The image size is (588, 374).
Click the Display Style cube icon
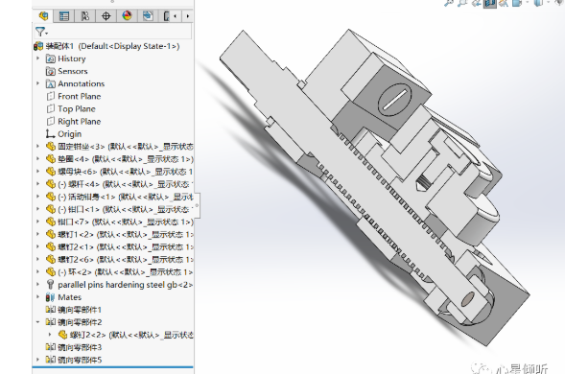pos(538,3)
